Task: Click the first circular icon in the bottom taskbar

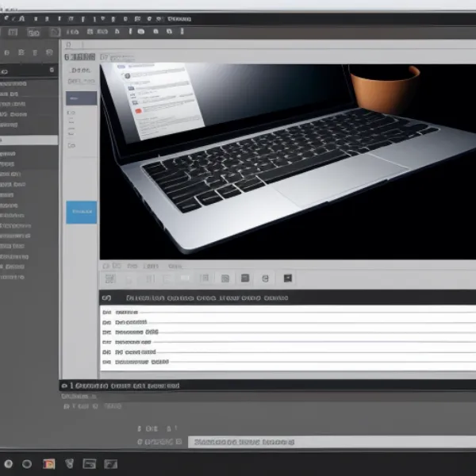Action: click(x=9, y=463)
